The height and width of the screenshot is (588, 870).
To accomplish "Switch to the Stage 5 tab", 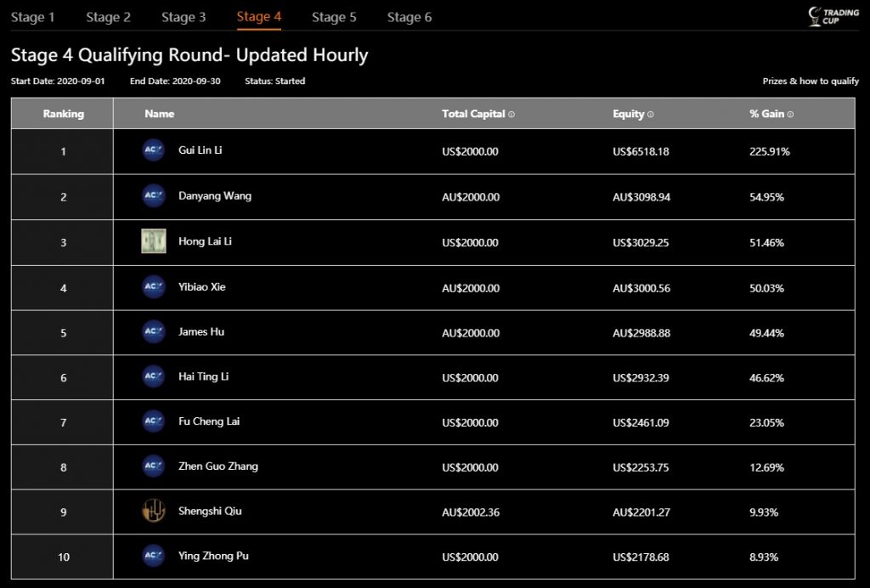I will tap(334, 17).
